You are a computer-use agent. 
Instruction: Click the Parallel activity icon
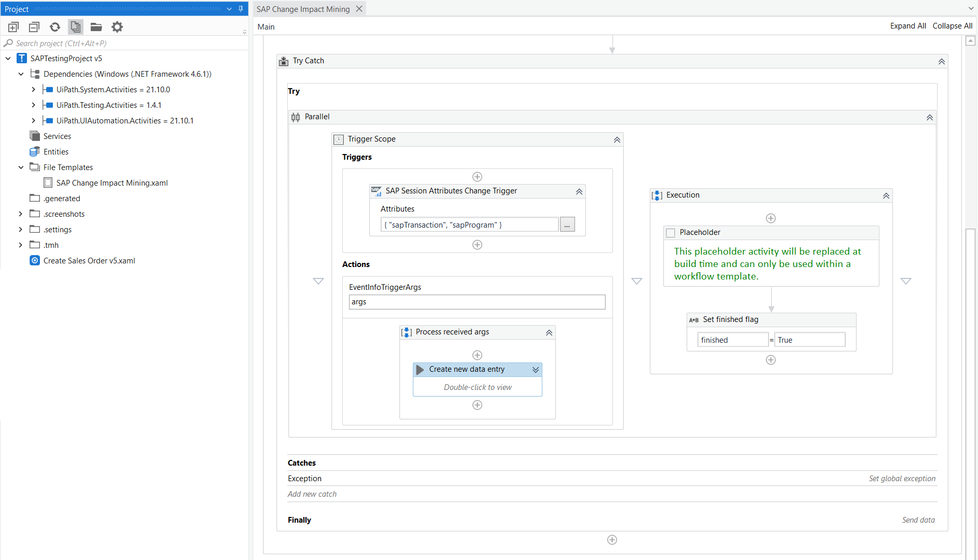pos(296,117)
